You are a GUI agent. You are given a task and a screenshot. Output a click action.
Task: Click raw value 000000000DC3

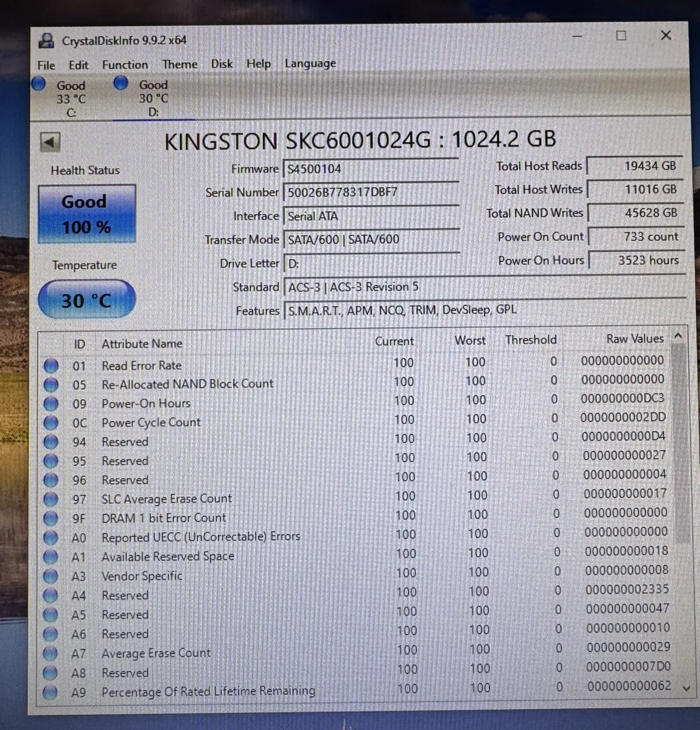(x=623, y=398)
